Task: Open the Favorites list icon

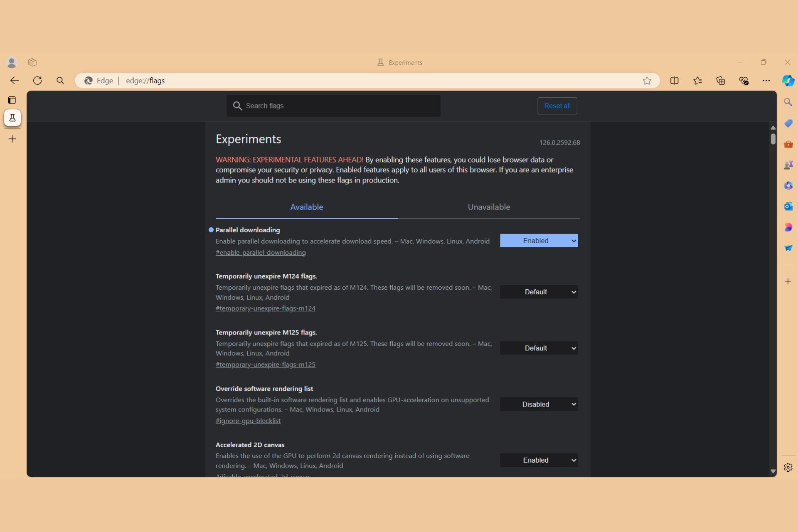Action: (697, 81)
